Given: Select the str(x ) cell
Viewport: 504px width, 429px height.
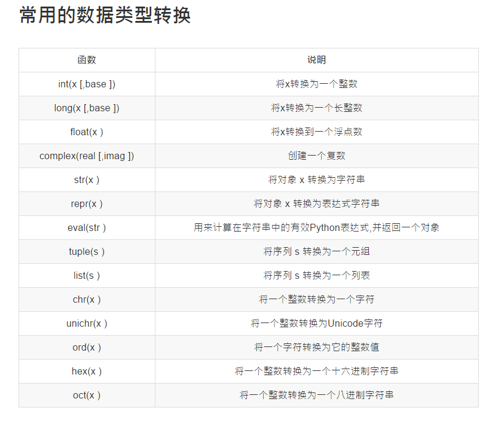Looking at the screenshot, I should tap(87, 179).
